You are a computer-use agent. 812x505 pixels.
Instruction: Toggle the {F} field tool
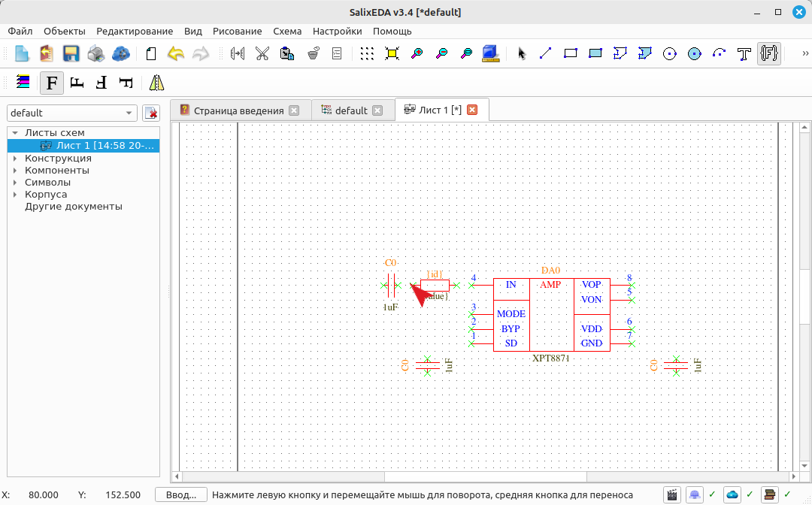coord(769,53)
